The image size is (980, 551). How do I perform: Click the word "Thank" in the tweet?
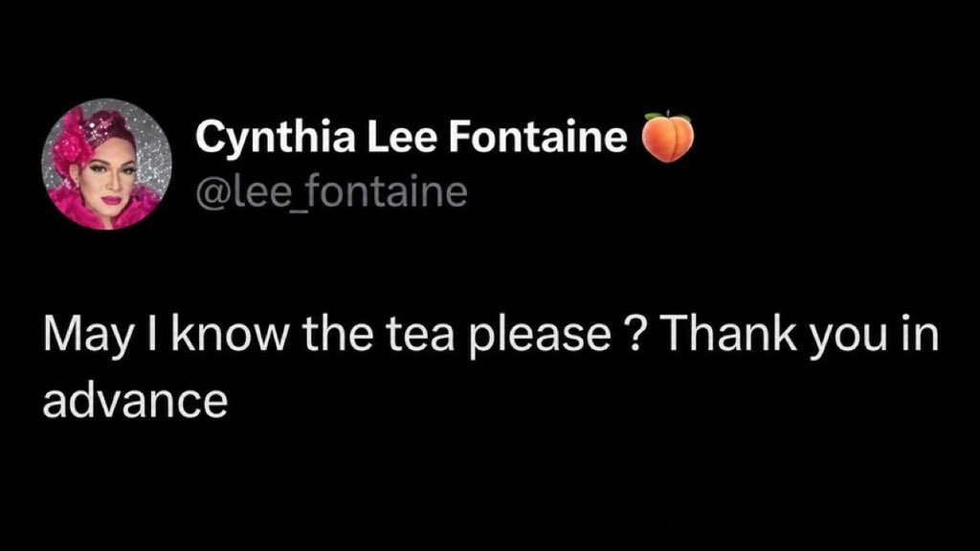(x=728, y=333)
